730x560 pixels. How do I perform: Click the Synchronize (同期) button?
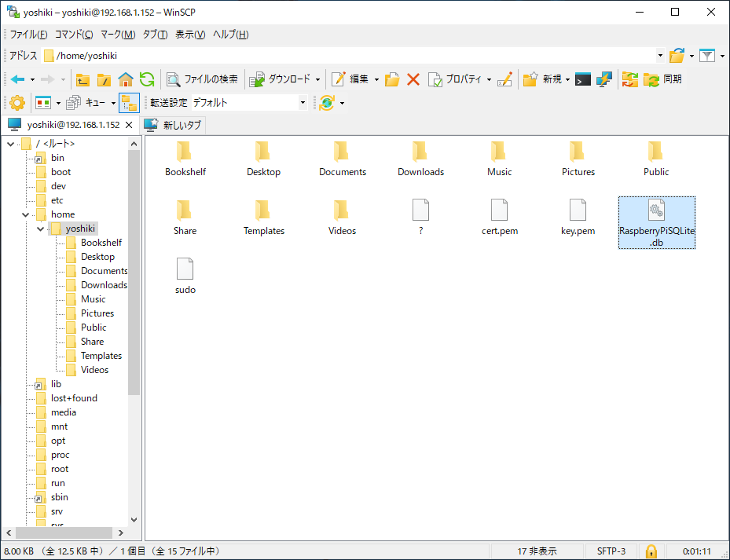662,79
